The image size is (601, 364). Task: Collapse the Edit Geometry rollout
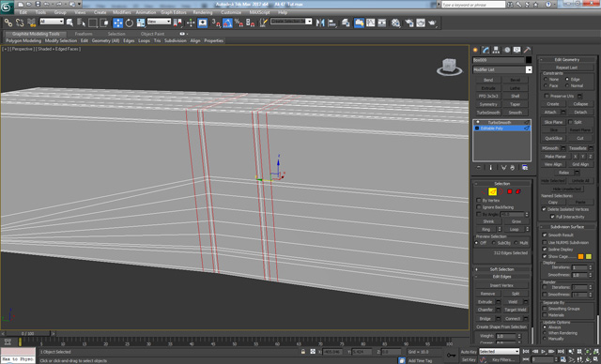point(567,60)
